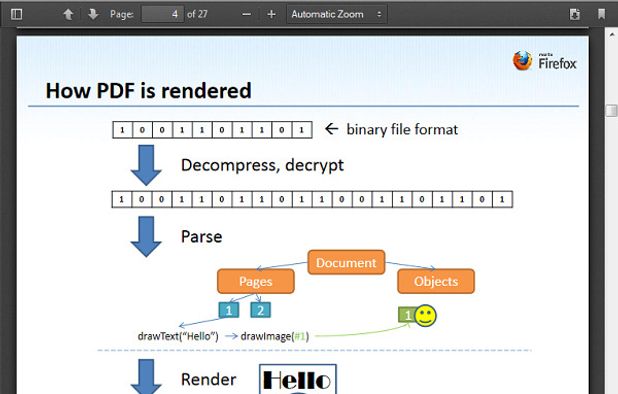
Task: Click the scrollbar up arrow
Action: (612, 35)
